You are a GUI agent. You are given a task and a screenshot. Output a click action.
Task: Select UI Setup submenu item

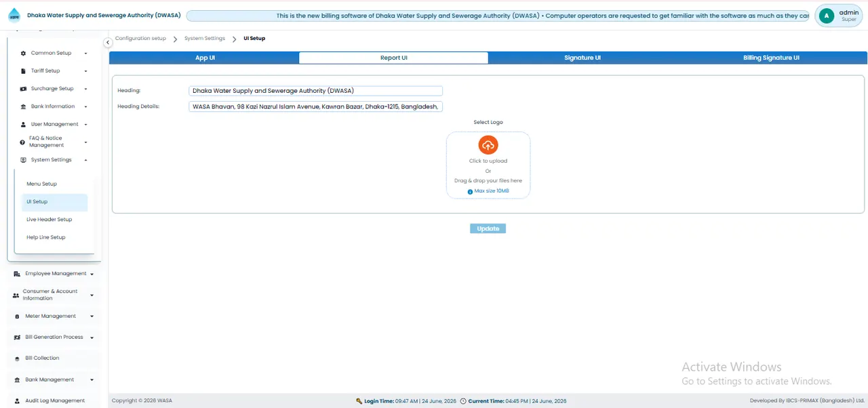pyautogui.click(x=54, y=201)
